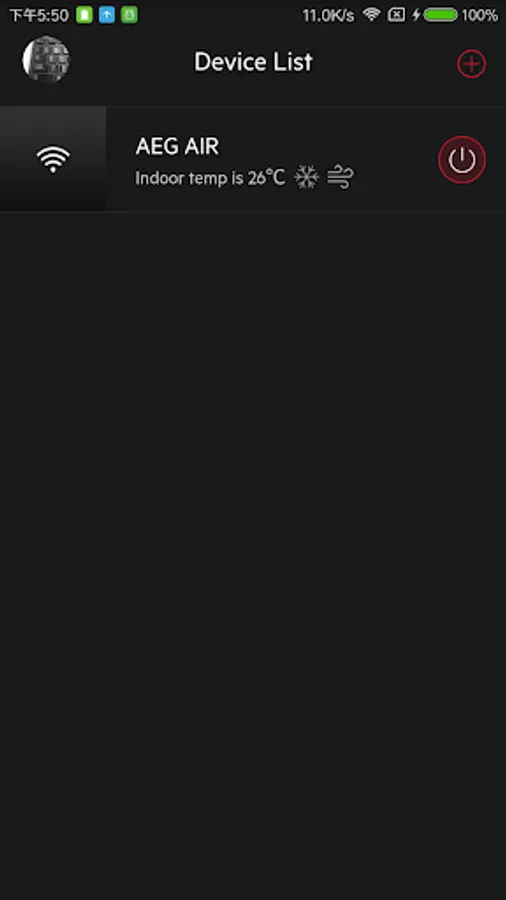Tap the 100% battery percentage text

click(x=479, y=15)
